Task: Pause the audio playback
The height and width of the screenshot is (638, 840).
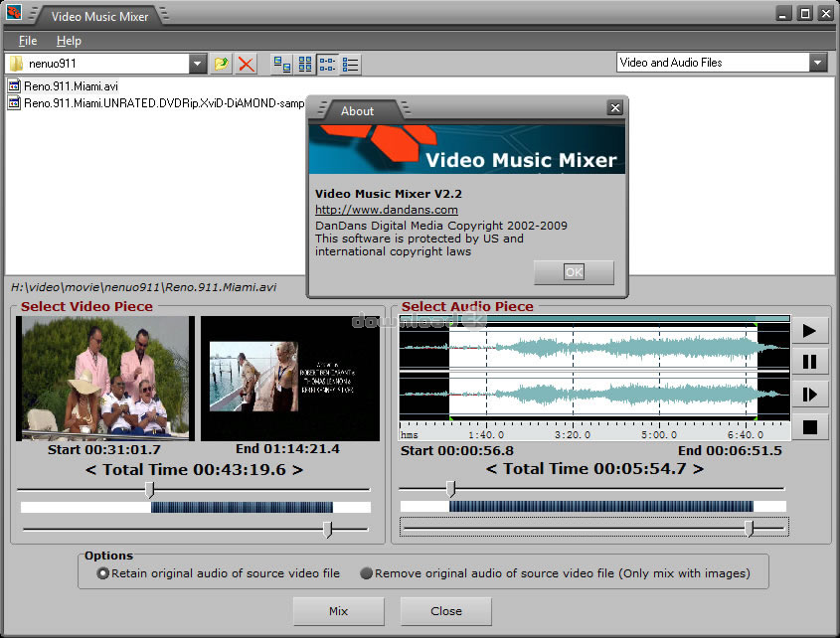Action: (809, 362)
